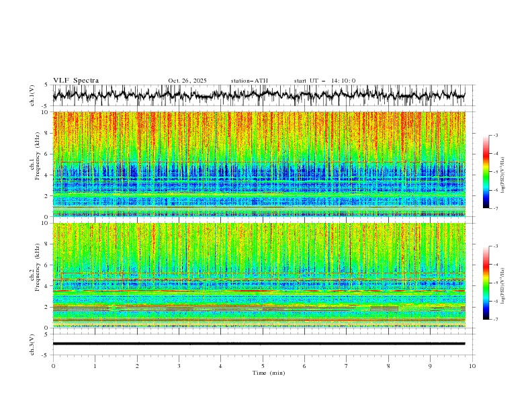Click the "8" tick on the time axis
This screenshot has height=411, width=532.
click(x=388, y=366)
